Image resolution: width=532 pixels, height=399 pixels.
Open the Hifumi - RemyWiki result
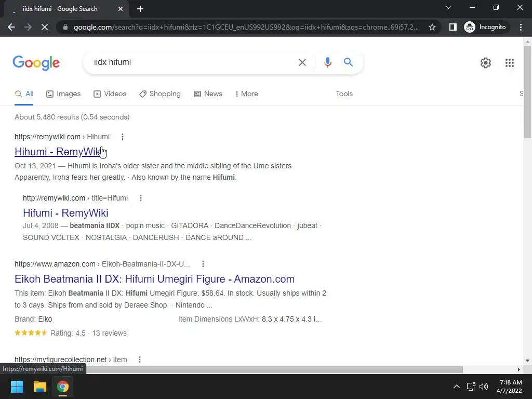[x=65, y=213]
